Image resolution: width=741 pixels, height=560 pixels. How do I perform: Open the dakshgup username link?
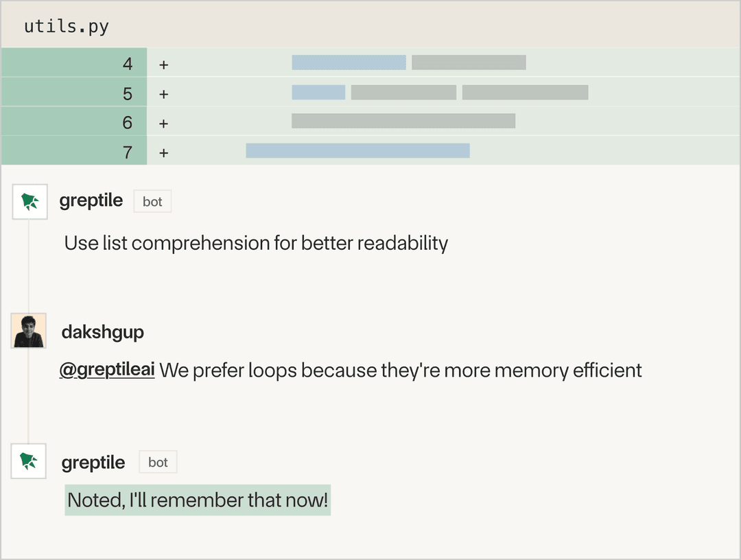[x=103, y=332]
